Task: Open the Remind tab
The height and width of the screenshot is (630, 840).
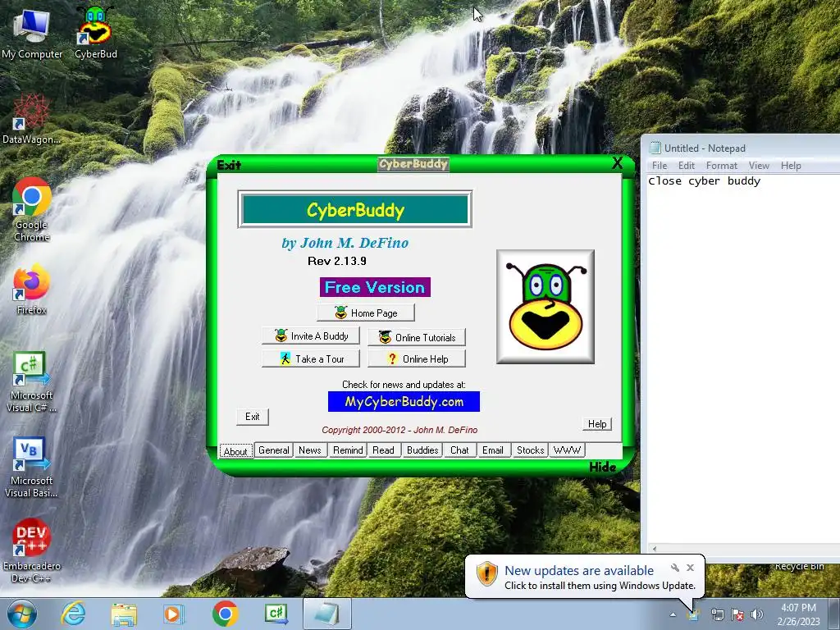Action: pyautogui.click(x=348, y=450)
